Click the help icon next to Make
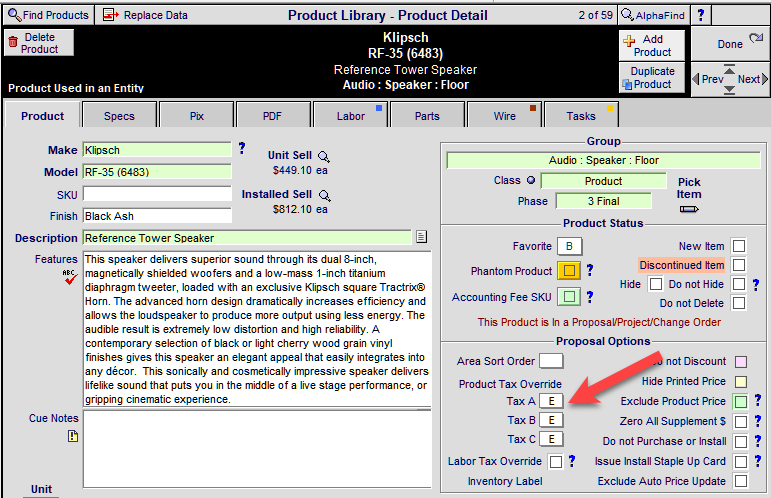The image size is (771, 498). (x=241, y=148)
